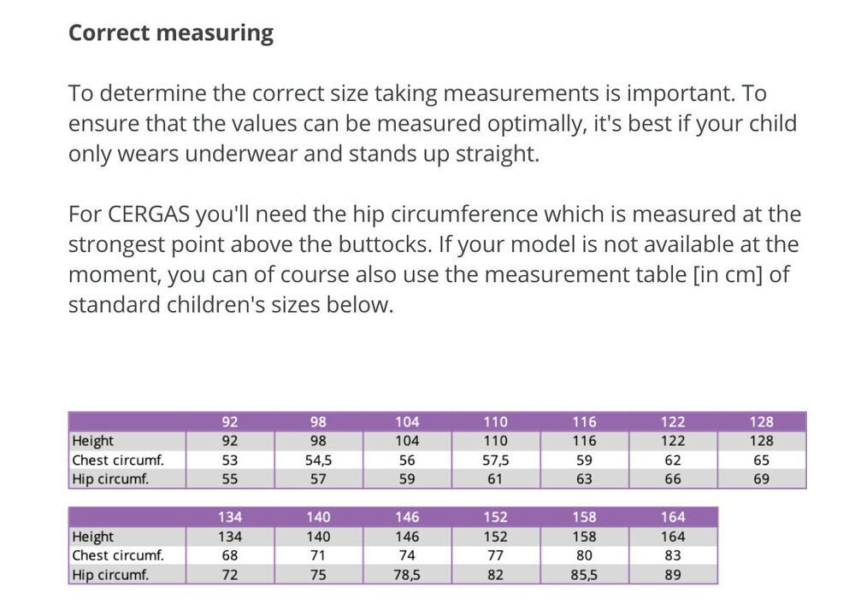The height and width of the screenshot is (616, 855).
Task: Select the size 92 column header
Action: [x=230, y=422]
